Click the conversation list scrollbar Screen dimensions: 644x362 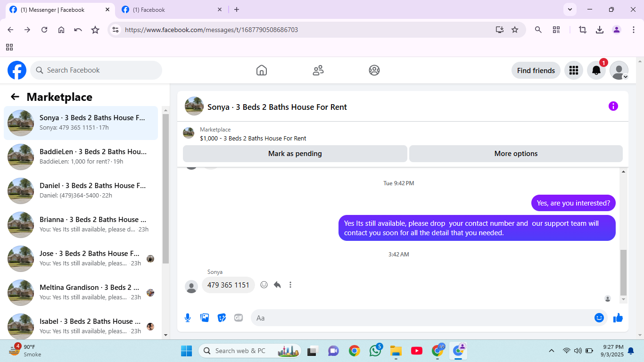pyautogui.click(x=165, y=189)
